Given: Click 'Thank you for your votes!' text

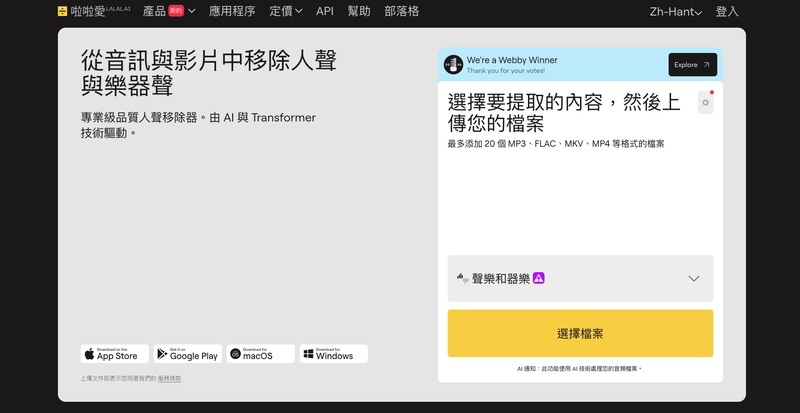Looking at the screenshot, I should 506,71.
